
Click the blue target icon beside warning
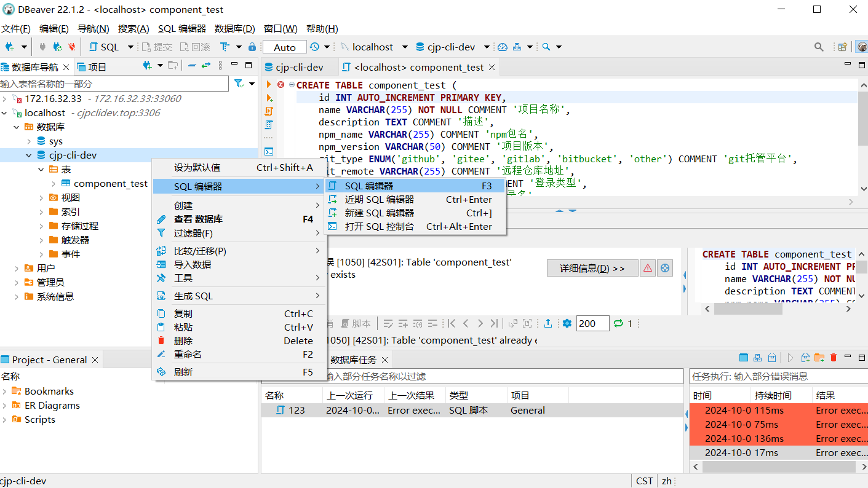coord(665,268)
